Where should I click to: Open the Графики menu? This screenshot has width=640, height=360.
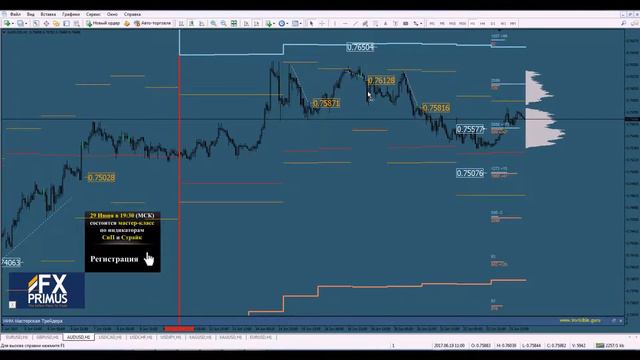click(71, 14)
